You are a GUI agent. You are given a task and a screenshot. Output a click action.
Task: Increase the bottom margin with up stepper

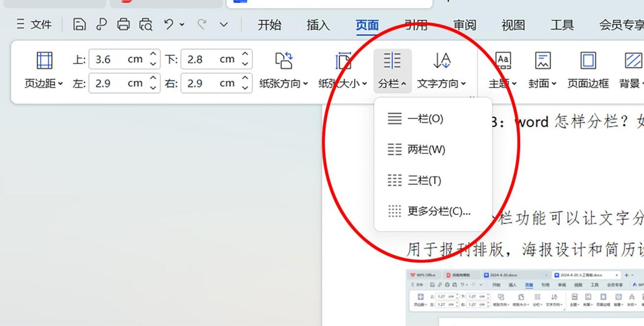[245, 55]
